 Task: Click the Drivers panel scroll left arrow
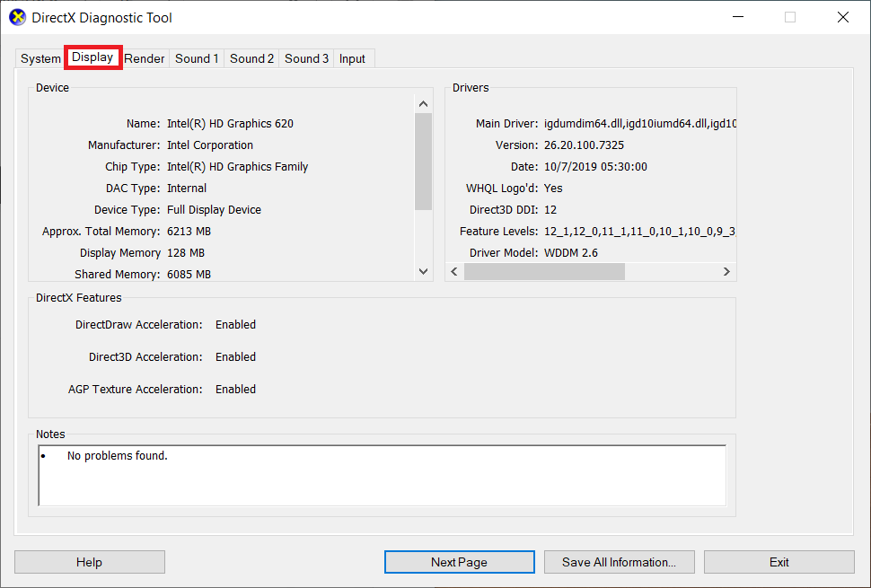pyautogui.click(x=454, y=271)
